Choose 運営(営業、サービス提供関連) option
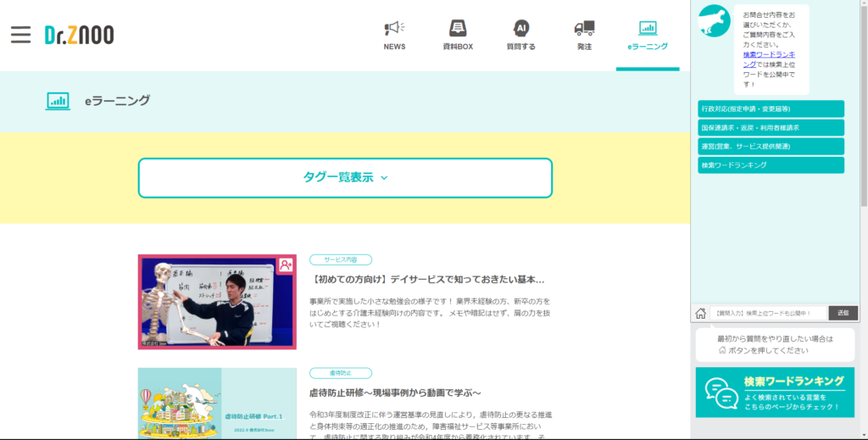This screenshot has height=440, width=868. (771, 147)
